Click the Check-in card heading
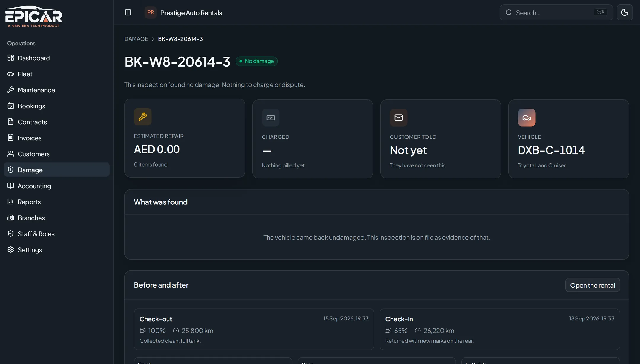The height and width of the screenshot is (364, 640). 399,319
